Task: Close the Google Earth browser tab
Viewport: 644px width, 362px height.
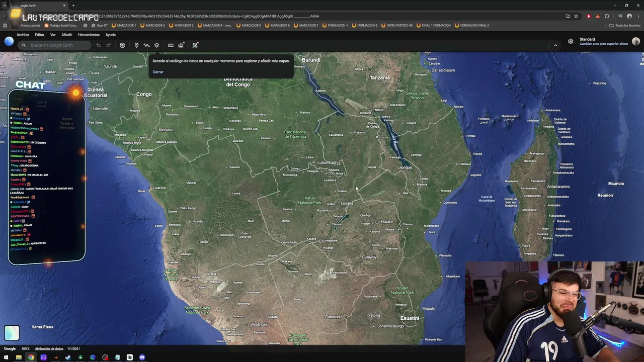Action: click(64, 6)
